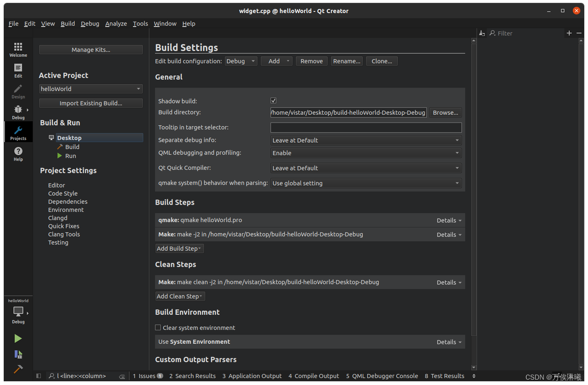588x385 pixels.
Task: Open QML debugging and profiling dropdown
Action: click(x=366, y=153)
